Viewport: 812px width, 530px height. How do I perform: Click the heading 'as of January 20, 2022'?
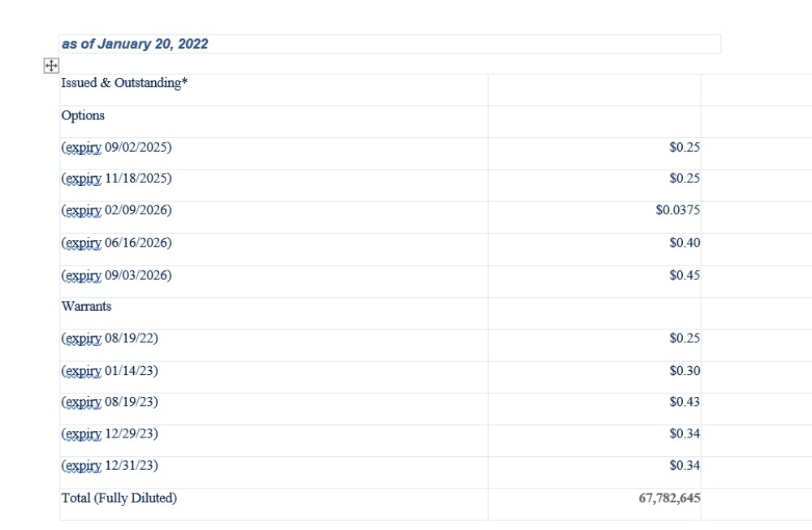[x=135, y=44]
